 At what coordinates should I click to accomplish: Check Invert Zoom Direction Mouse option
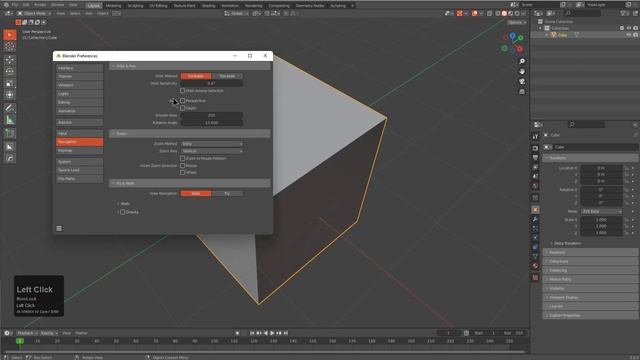[x=182, y=166]
